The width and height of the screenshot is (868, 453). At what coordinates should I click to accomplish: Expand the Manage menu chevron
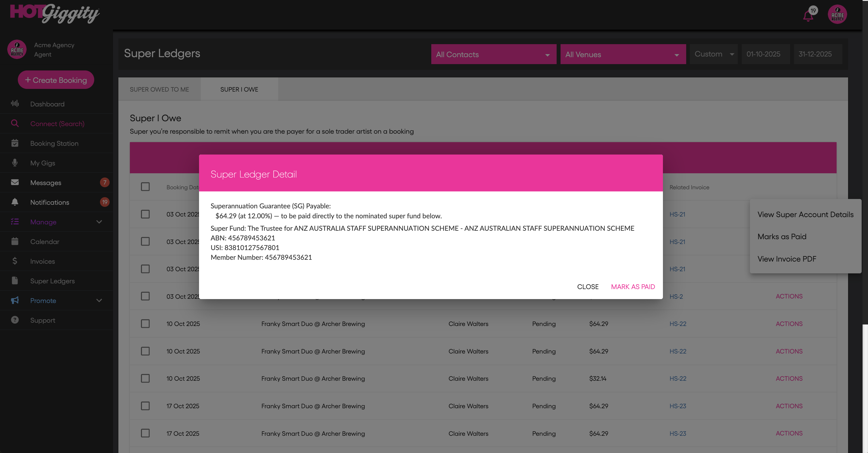tap(99, 222)
